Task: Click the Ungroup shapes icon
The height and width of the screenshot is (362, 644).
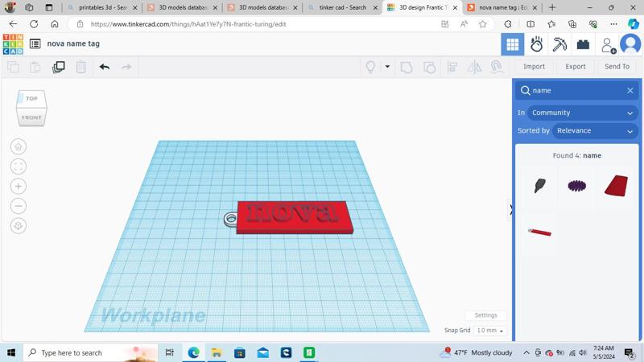Action: (430, 67)
